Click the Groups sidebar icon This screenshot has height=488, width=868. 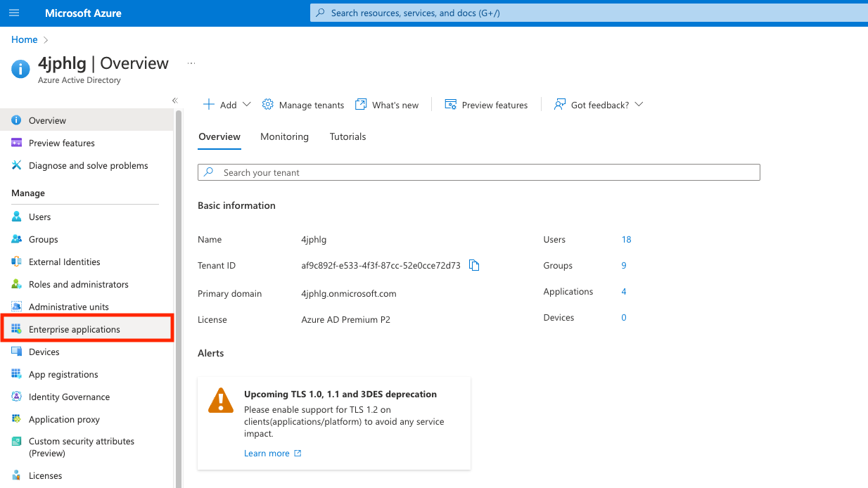16,239
